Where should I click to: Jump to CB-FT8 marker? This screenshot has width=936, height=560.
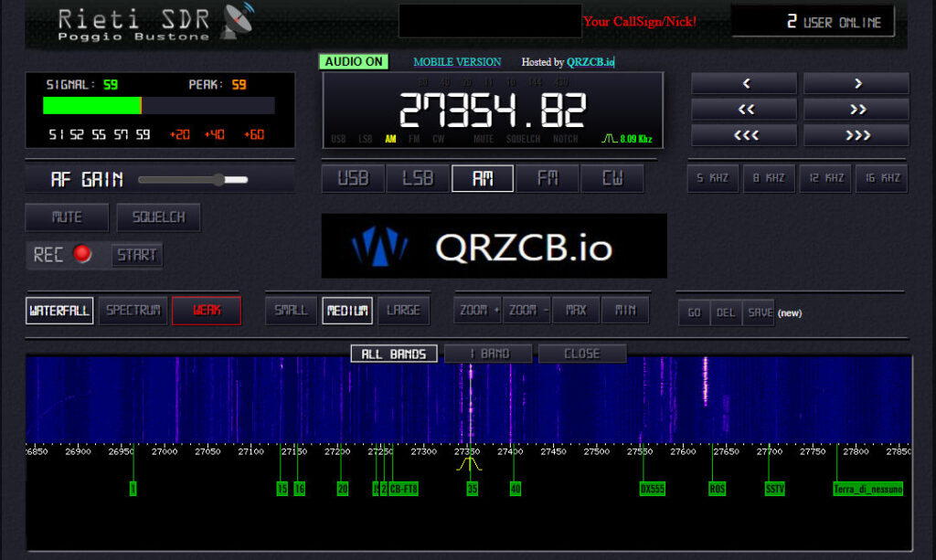click(403, 489)
